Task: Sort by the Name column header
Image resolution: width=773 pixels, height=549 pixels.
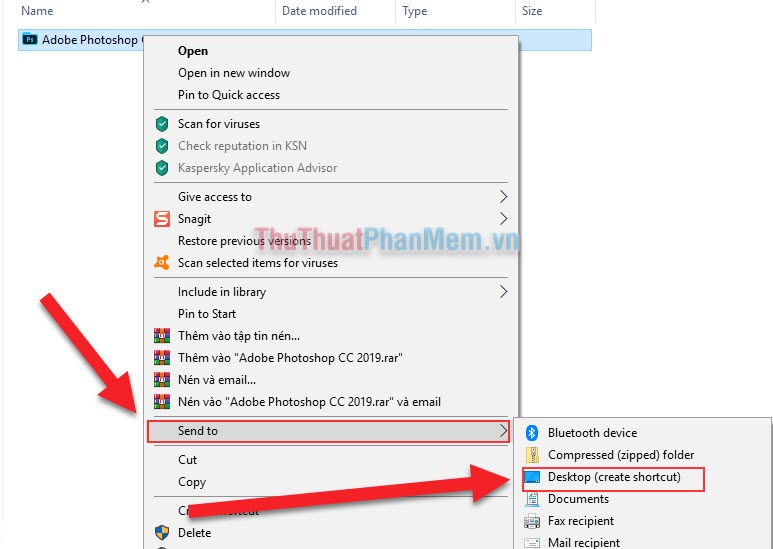Action: [x=37, y=11]
